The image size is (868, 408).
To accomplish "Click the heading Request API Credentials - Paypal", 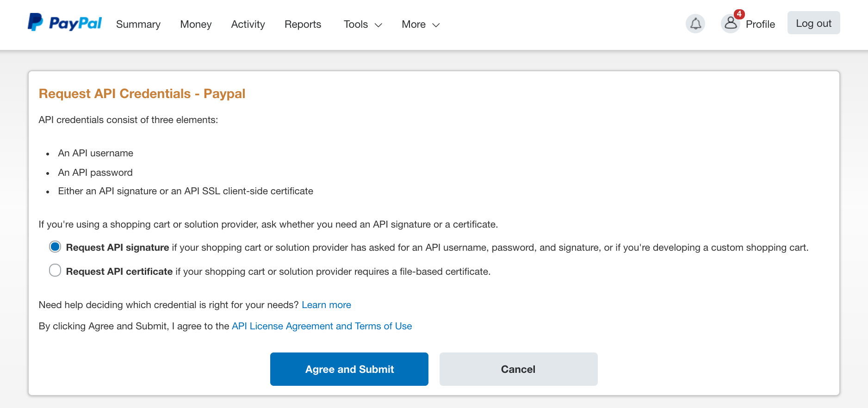I will pos(142,94).
